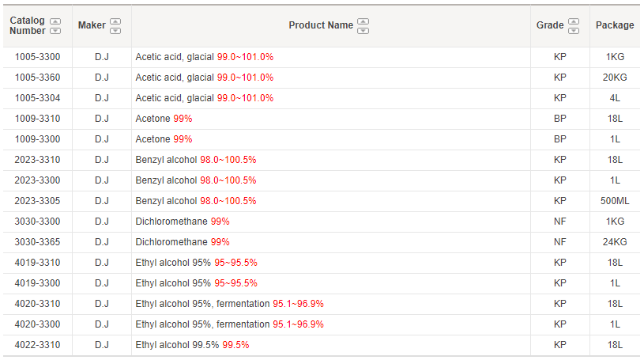Click the Package column header
This screenshot has width=644, height=360.
615,25
